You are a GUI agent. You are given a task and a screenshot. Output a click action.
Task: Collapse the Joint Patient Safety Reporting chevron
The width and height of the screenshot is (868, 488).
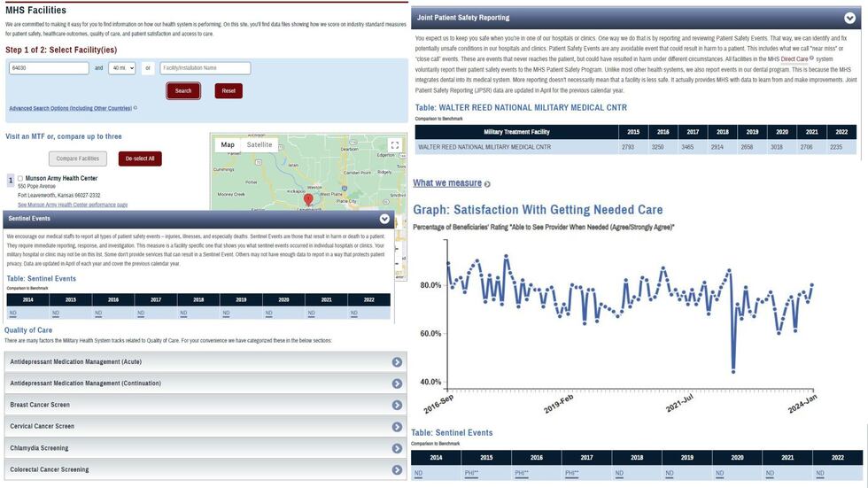click(851, 17)
